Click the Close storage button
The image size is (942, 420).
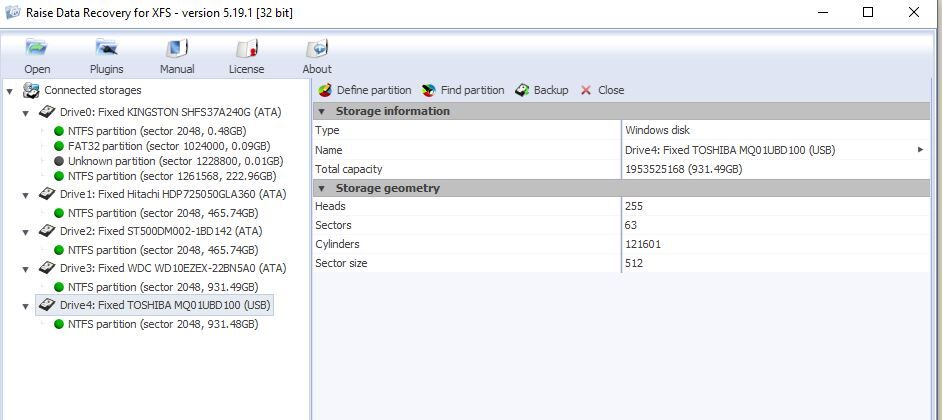(603, 90)
